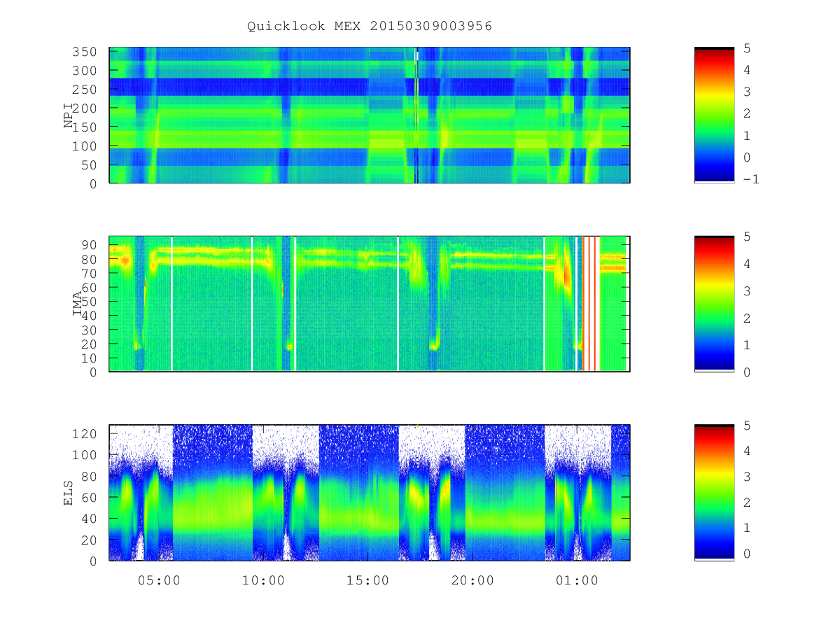840x630 pixels.
Task: Click the 0 label on ELS colorbar
Action: tap(748, 554)
